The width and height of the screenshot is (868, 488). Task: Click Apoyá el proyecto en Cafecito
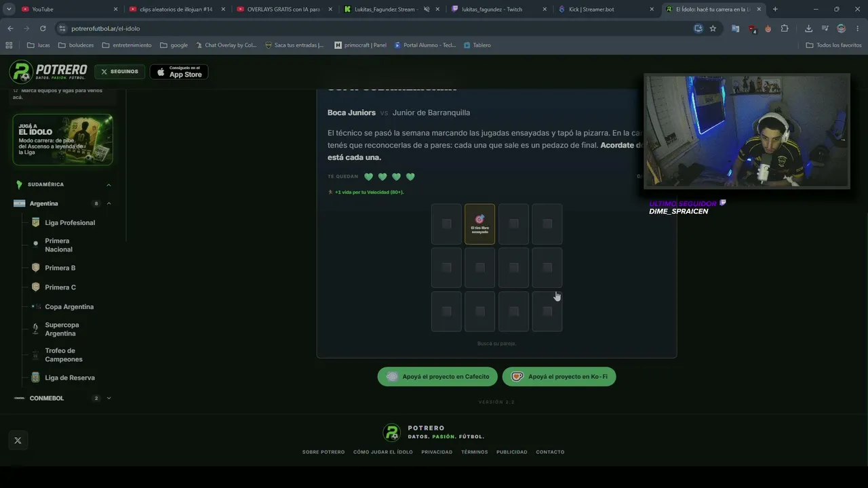[x=437, y=377]
